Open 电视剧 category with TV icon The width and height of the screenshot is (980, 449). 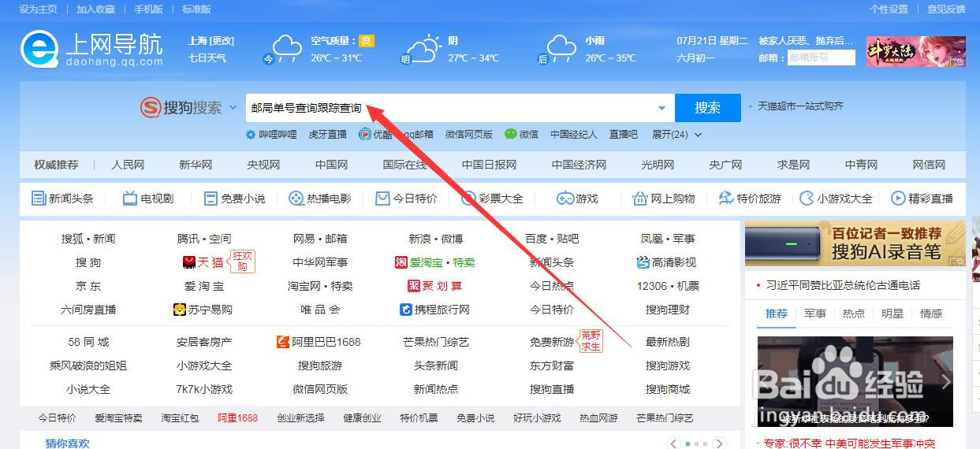pos(130,199)
